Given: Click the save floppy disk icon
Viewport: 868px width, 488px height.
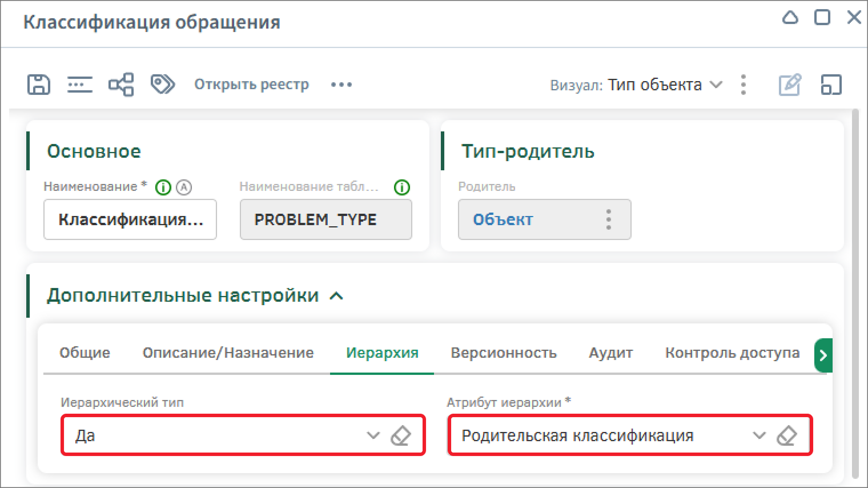Looking at the screenshot, I should click(x=39, y=85).
